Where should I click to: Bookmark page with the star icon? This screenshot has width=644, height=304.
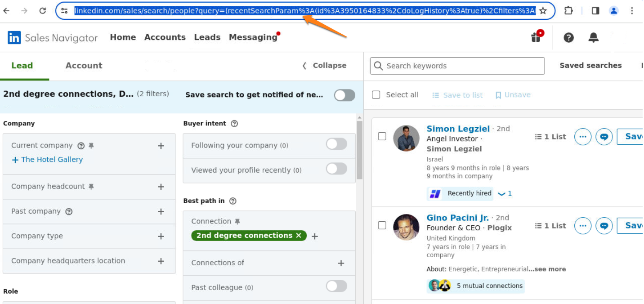(543, 11)
